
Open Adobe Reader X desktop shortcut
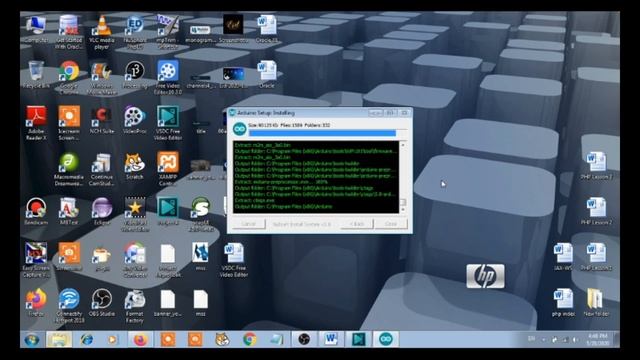36,123
